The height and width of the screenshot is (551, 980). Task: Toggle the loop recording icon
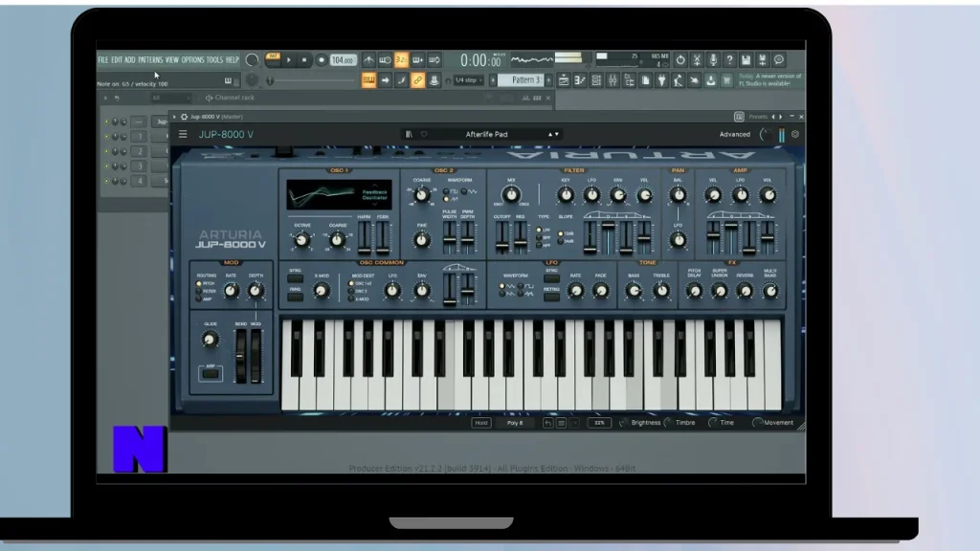coord(434,60)
